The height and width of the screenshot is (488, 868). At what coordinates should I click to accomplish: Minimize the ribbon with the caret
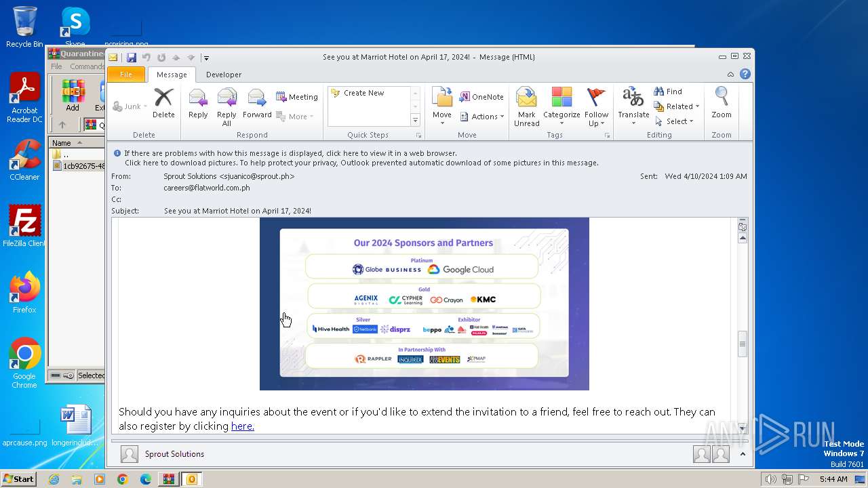click(730, 75)
